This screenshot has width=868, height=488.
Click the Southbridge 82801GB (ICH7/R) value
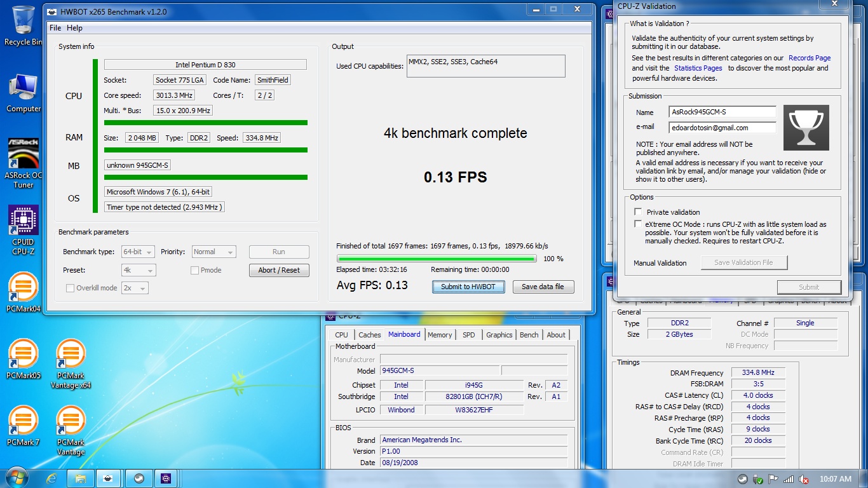pyautogui.click(x=474, y=396)
